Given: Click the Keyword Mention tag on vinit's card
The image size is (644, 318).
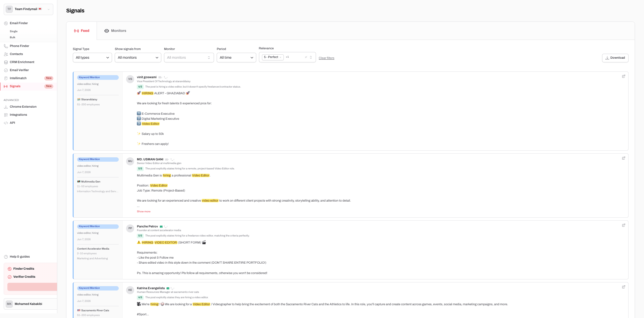Looking at the screenshot, I should (x=98, y=77).
